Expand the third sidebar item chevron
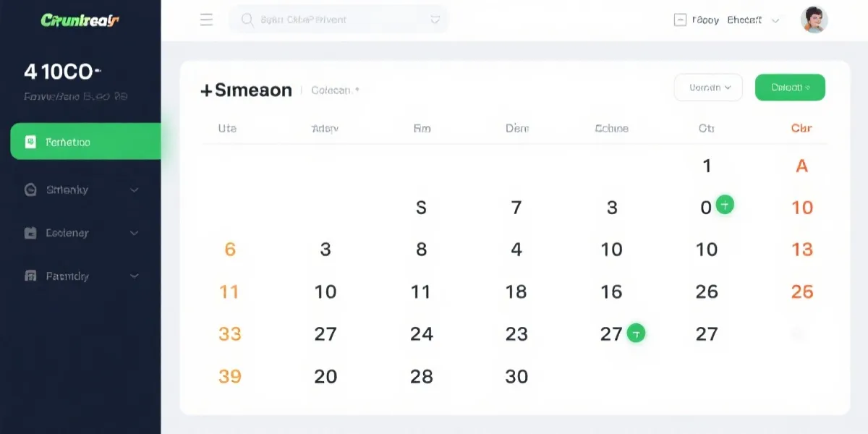Image resolution: width=868 pixels, height=434 pixels. 134,233
